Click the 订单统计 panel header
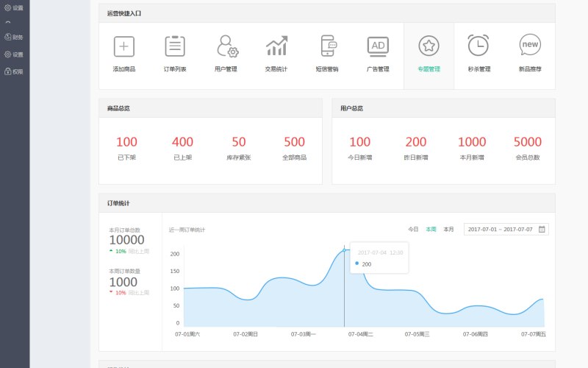 point(327,203)
